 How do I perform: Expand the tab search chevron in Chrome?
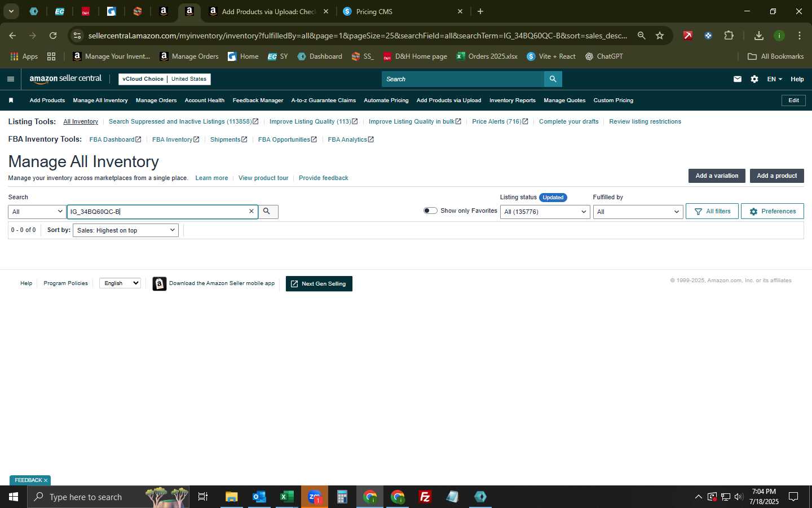pyautogui.click(x=11, y=11)
